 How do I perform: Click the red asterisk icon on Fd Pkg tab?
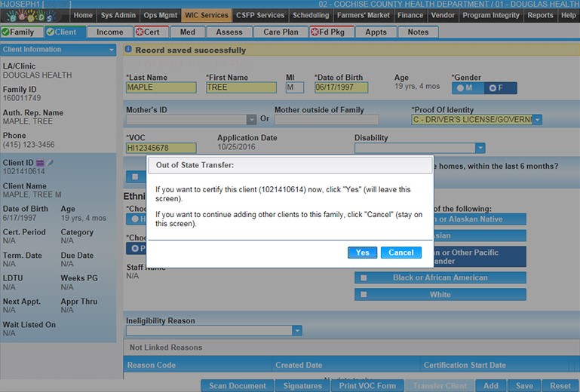(314, 32)
